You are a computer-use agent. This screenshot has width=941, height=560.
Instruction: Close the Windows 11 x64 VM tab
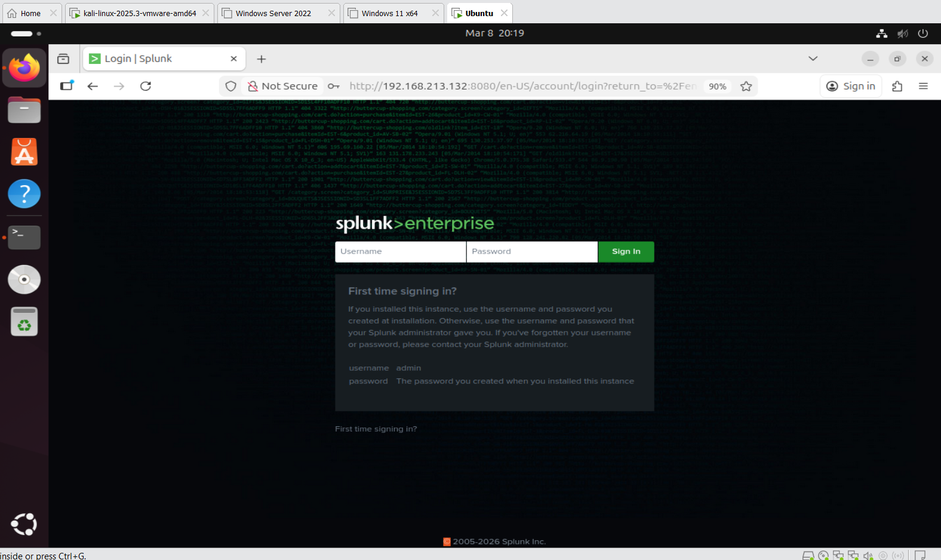point(435,13)
